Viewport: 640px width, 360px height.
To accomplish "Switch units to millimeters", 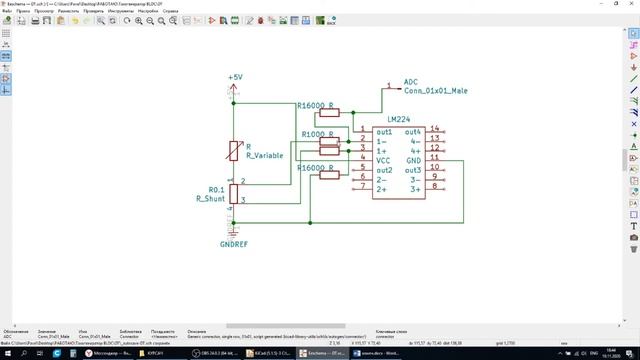I will pos(6,56).
